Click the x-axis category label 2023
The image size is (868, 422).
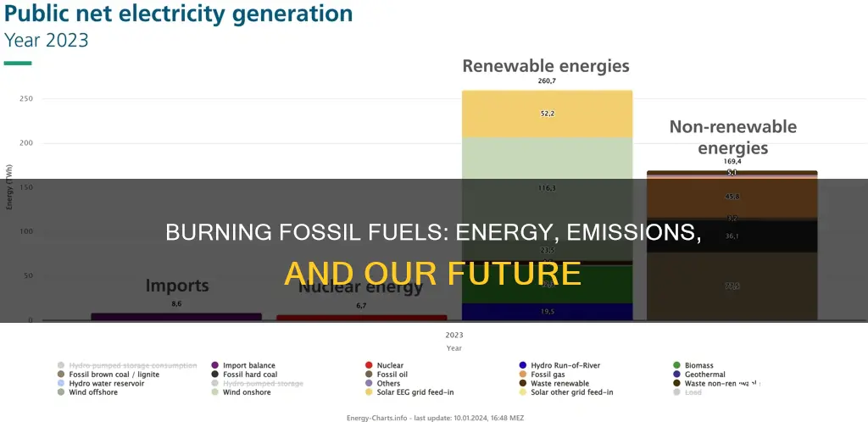pyautogui.click(x=454, y=336)
